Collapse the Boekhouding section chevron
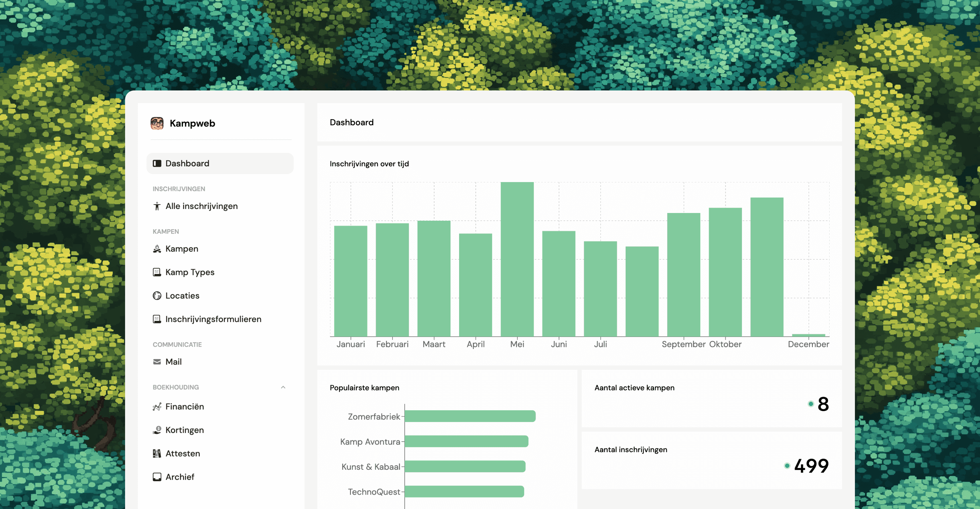 pyautogui.click(x=283, y=387)
